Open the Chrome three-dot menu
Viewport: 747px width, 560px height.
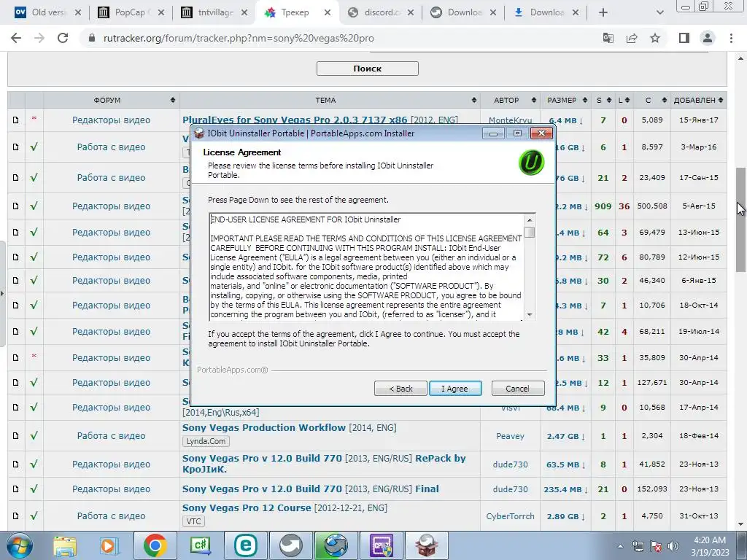point(731,38)
